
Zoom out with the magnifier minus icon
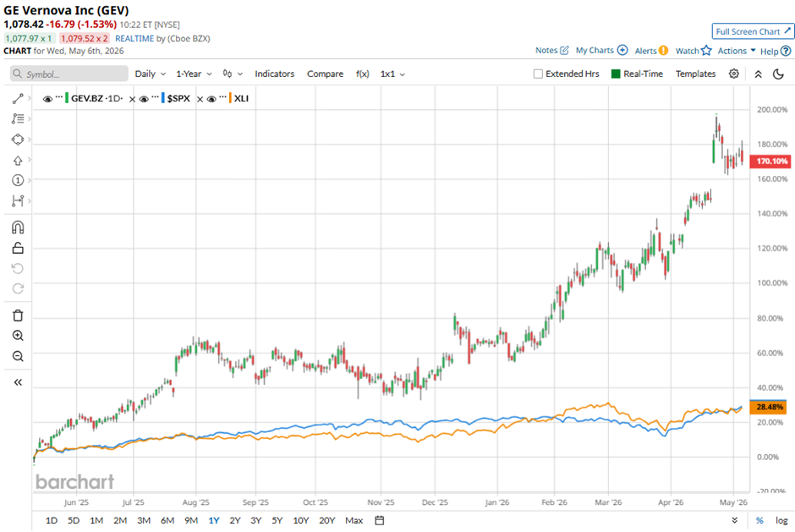[18, 356]
